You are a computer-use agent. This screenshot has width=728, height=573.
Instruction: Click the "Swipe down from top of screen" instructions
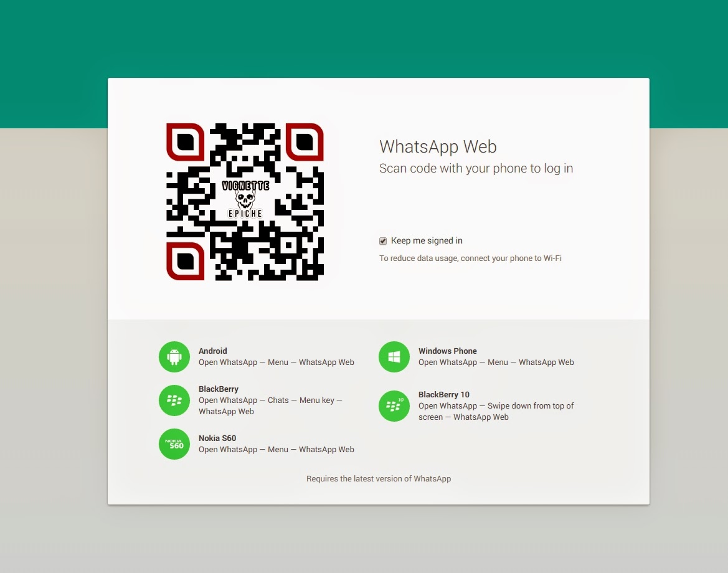click(x=496, y=412)
